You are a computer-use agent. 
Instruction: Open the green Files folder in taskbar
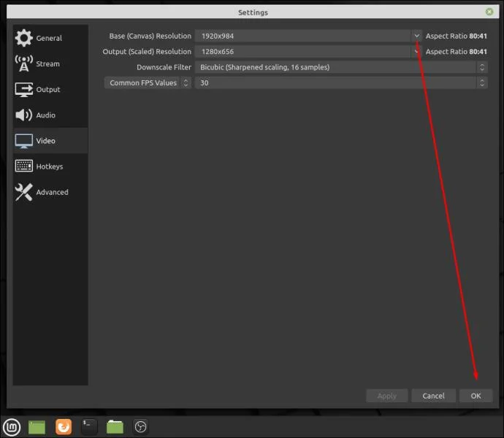coord(115,427)
